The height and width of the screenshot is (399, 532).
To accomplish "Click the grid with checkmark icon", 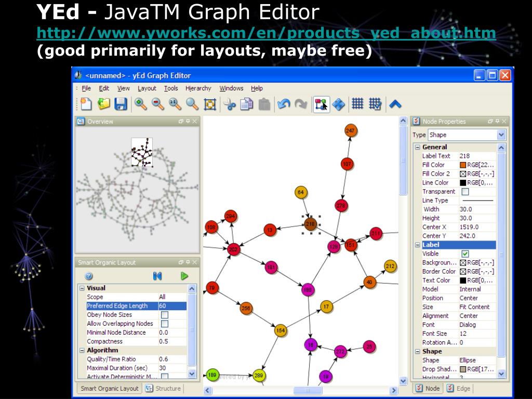I will pos(375,103).
